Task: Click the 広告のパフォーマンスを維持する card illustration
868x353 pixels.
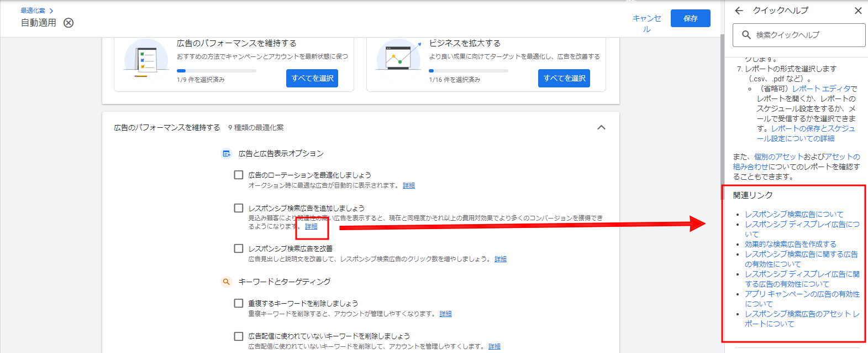Action: pyautogui.click(x=145, y=58)
